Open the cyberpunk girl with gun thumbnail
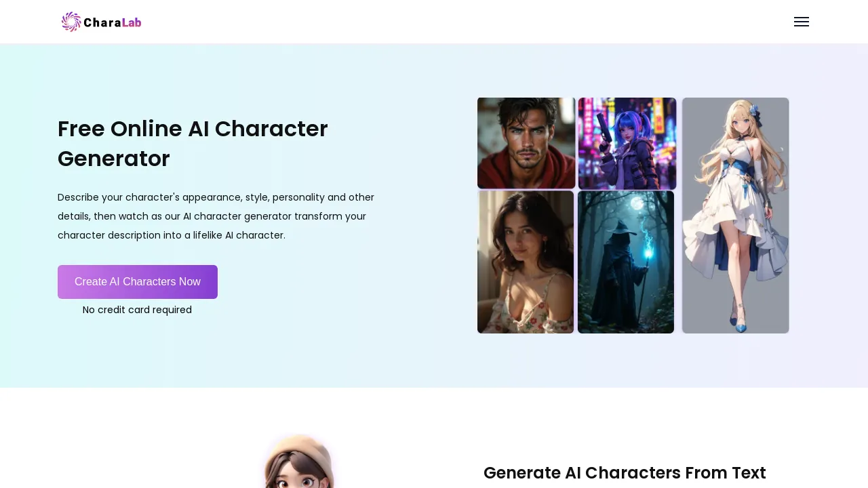868x488 pixels. pos(627,143)
